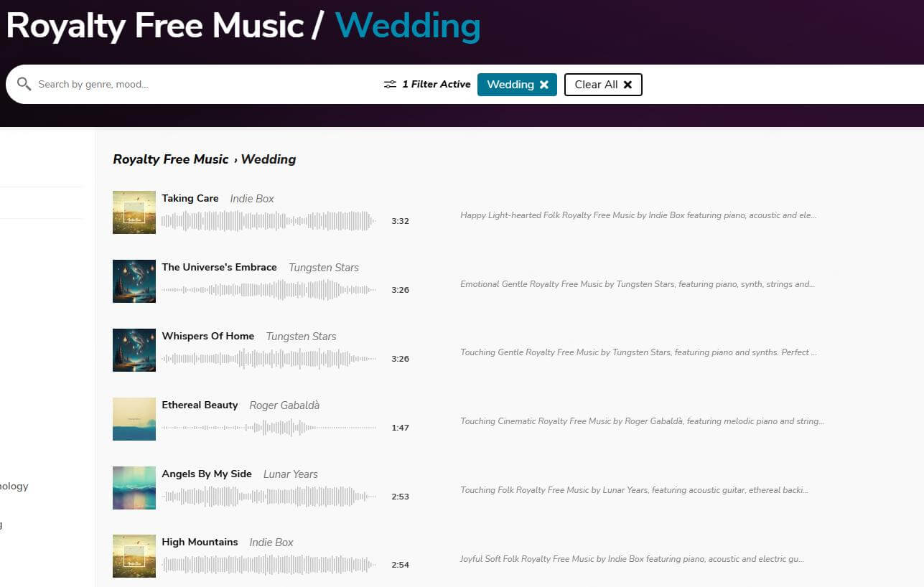Click the album artwork for Taking Care
The height and width of the screenshot is (587, 924).
click(134, 212)
